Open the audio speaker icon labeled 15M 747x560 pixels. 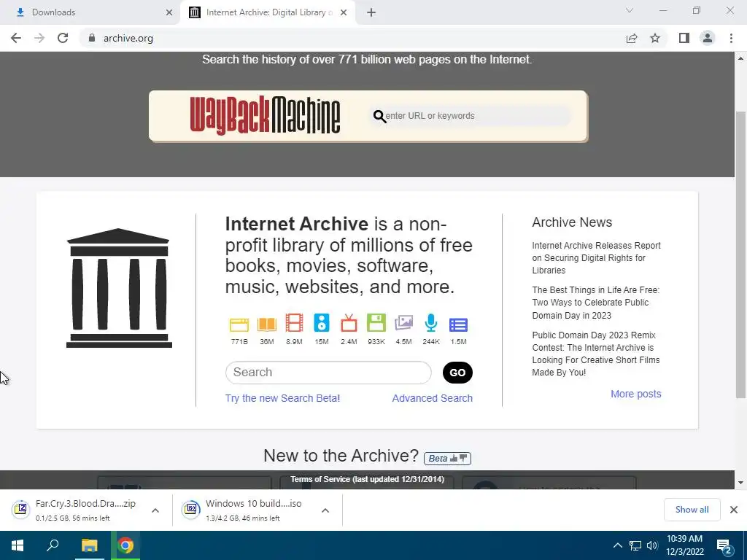(x=322, y=323)
